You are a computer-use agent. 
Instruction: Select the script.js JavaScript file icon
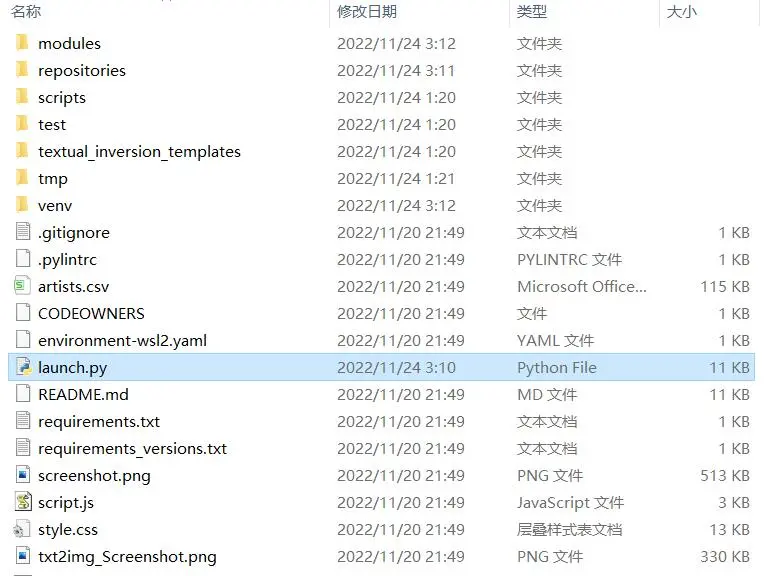click(x=23, y=501)
